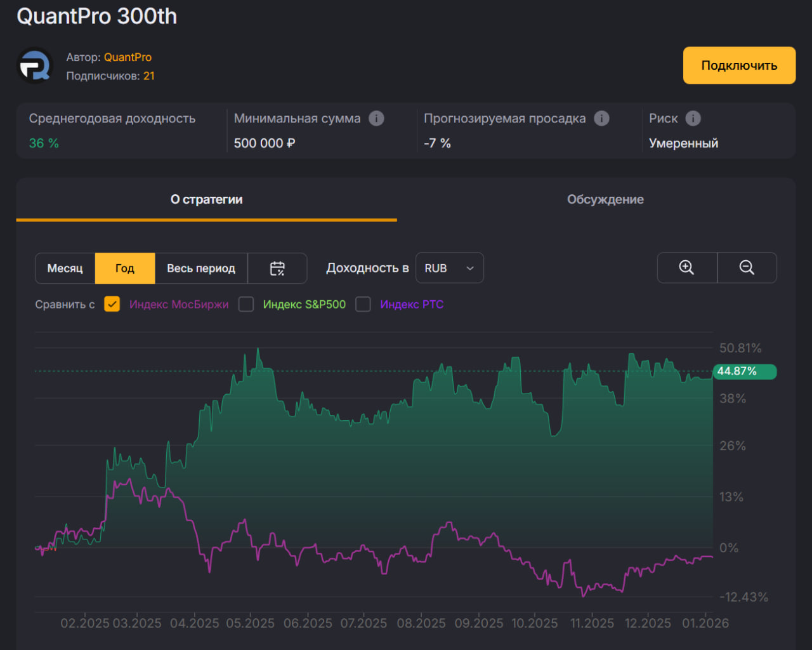Image resolution: width=812 pixels, height=650 pixels.
Task: Click info icon beside Прогнозируемая просадка
Action: point(601,119)
